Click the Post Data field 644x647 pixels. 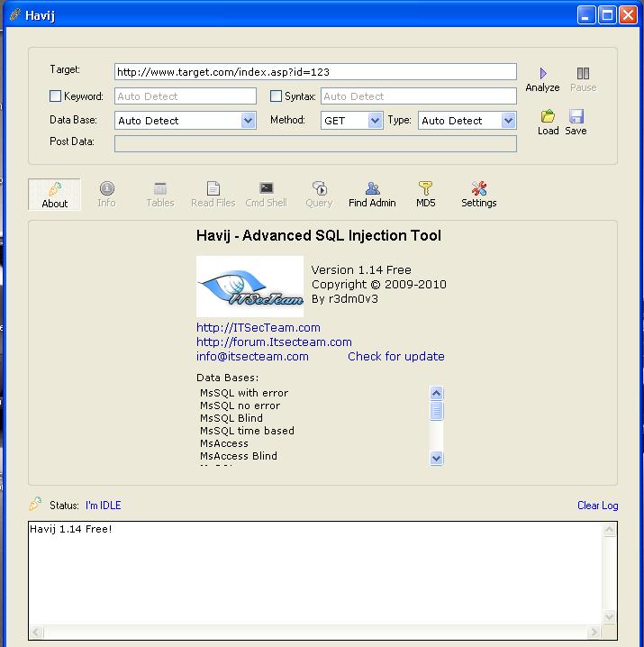tap(315, 143)
